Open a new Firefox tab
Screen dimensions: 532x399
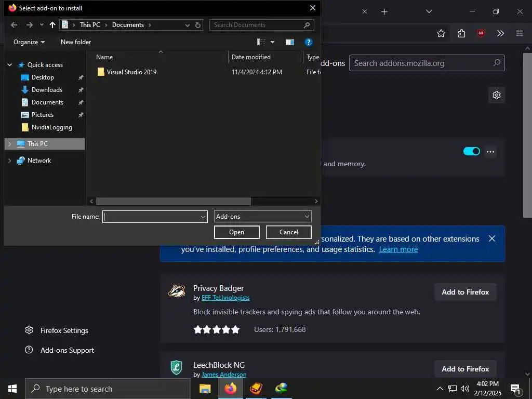pyautogui.click(x=384, y=12)
